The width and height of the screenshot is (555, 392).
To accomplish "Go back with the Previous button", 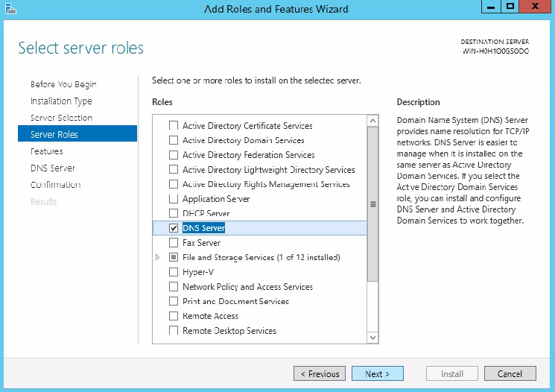I will pos(320,373).
